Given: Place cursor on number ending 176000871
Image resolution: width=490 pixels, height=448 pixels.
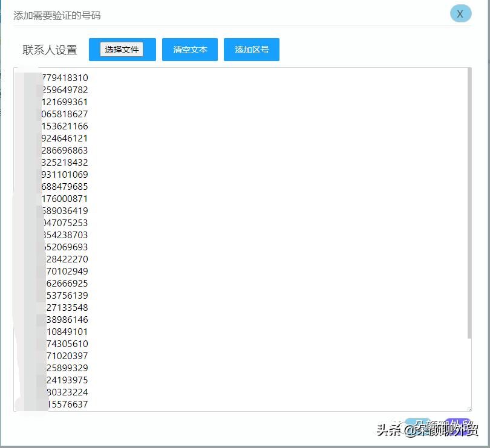Looking at the screenshot, I should pos(67,198).
